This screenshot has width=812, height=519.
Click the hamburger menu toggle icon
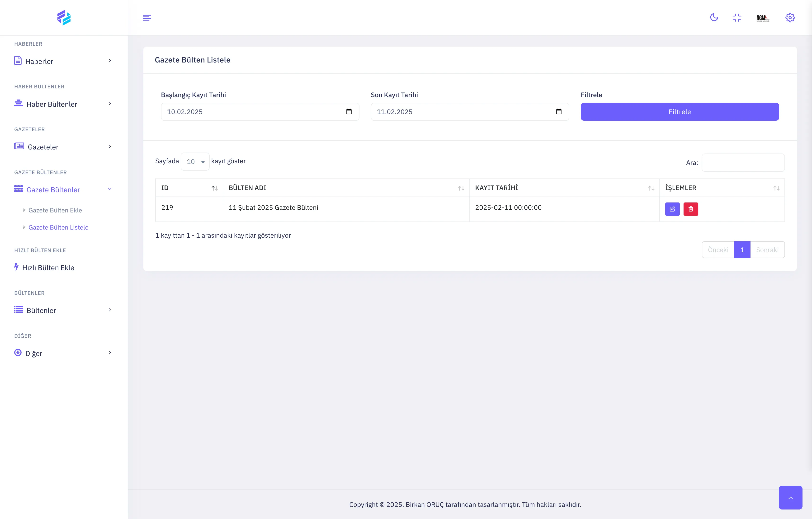147,18
